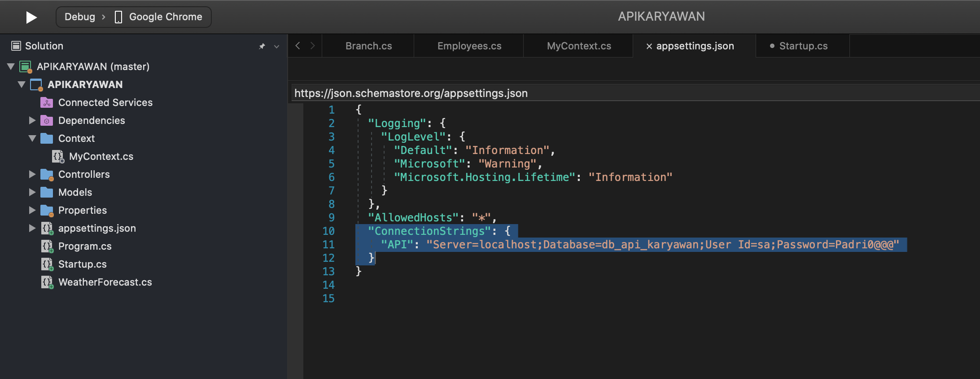The image size is (980, 379).
Task: Pin the Solution panel
Action: coord(262,46)
